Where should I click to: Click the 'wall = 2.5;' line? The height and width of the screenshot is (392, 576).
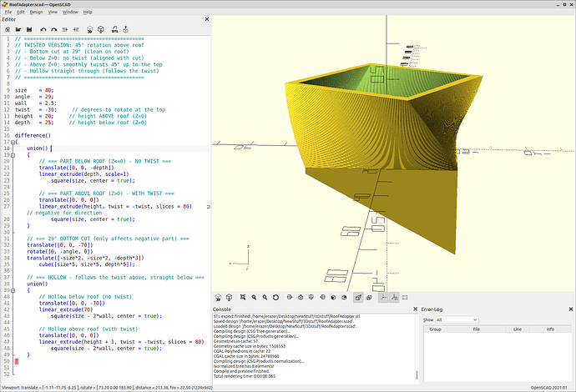(36, 103)
